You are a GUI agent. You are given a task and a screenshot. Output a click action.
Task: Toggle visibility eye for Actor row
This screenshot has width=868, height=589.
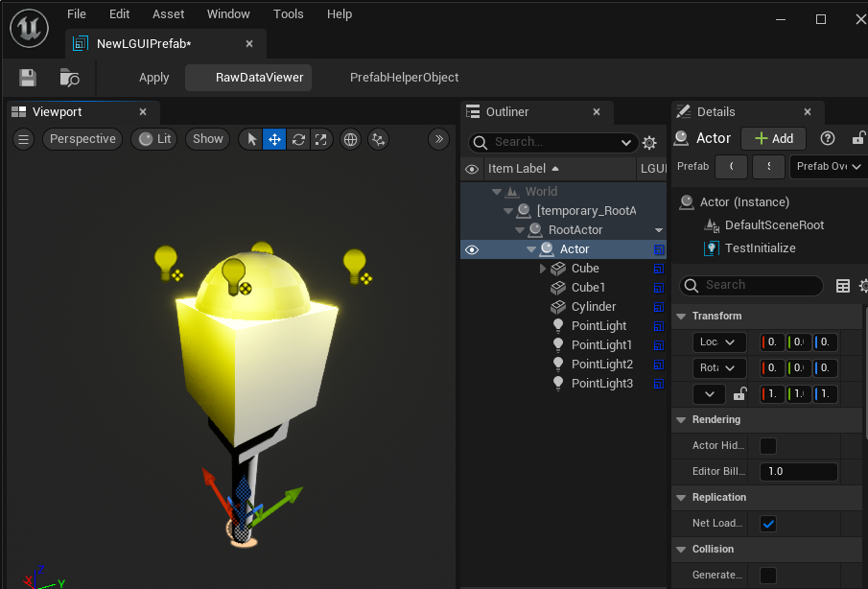[471, 249]
